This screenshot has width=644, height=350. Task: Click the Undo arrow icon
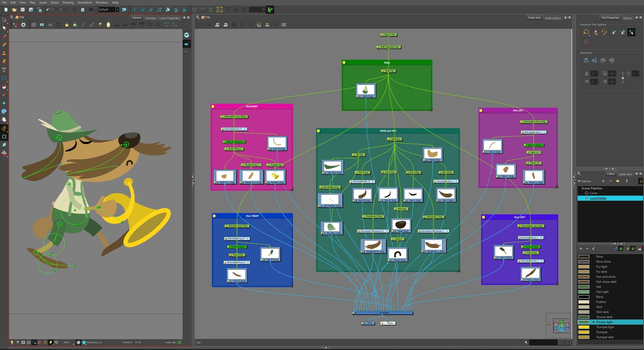click(x=48, y=10)
